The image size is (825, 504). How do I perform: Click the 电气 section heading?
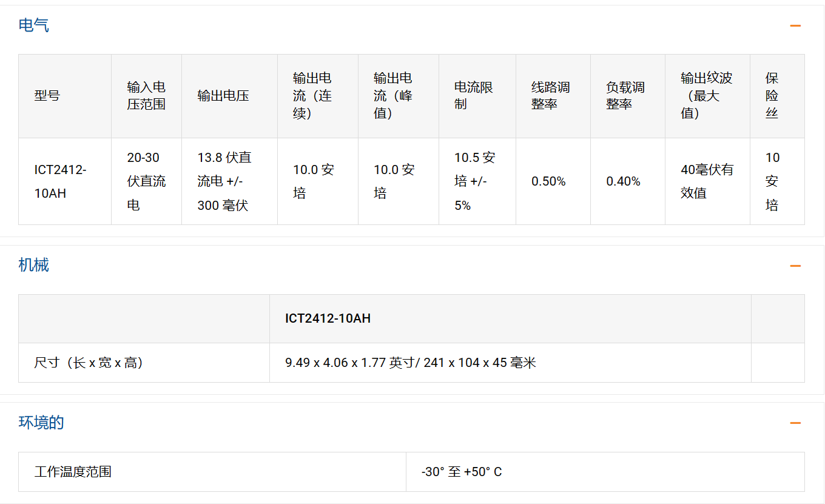point(34,25)
